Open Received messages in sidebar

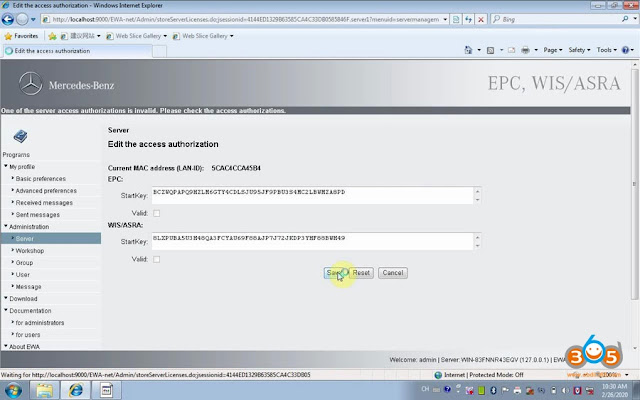(x=44, y=202)
